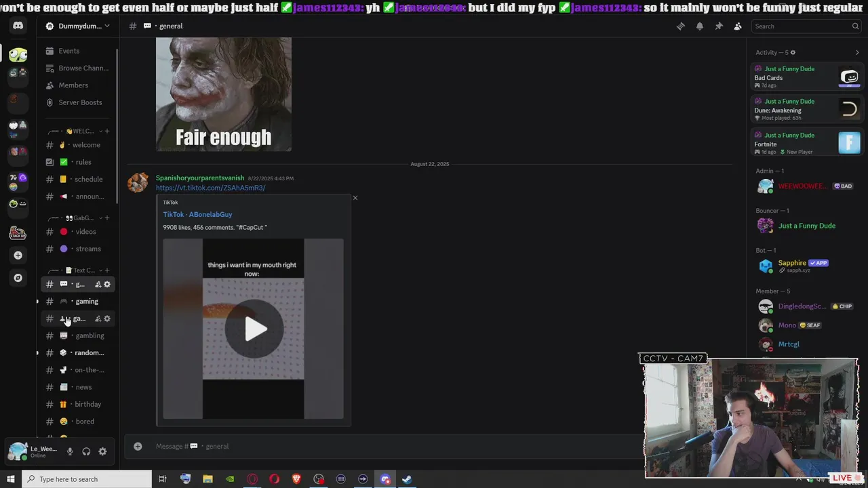Open Brave browser from taskbar

(296, 479)
